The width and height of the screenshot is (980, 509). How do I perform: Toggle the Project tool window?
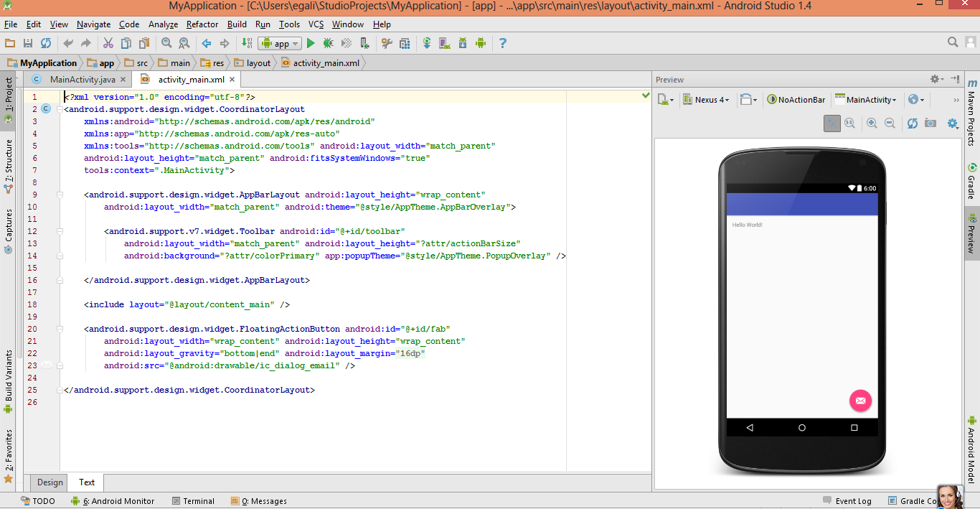click(x=9, y=100)
